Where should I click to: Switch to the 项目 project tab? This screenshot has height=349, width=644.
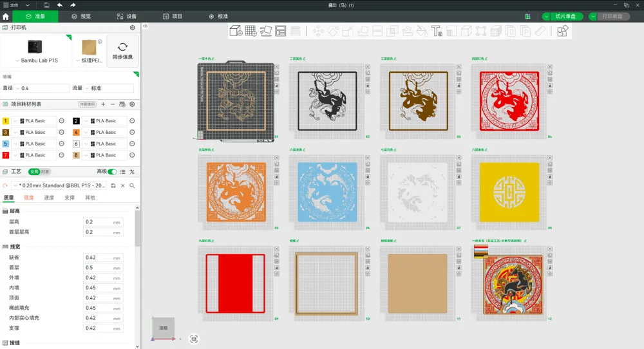click(x=173, y=17)
